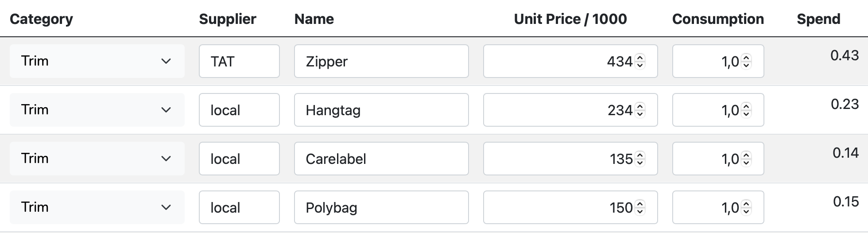Viewport: 868px width, 233px height.
Task: Click the stepper arrows on price 135
Action: click(x=640, y=159)
